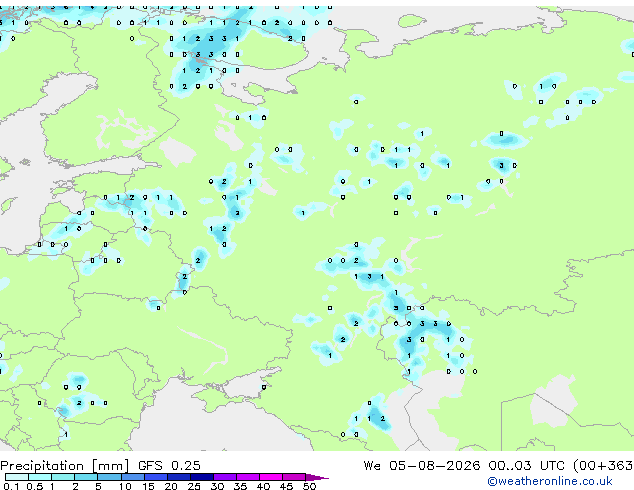The height and width of the screenshot is (490, 634).
Task: Click the 40–45 mm magenta legend swatch
Action: (x=271, y=477)
